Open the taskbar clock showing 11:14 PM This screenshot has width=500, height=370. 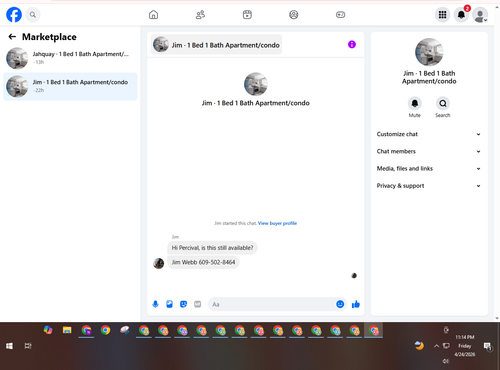(x=465, y=346)
